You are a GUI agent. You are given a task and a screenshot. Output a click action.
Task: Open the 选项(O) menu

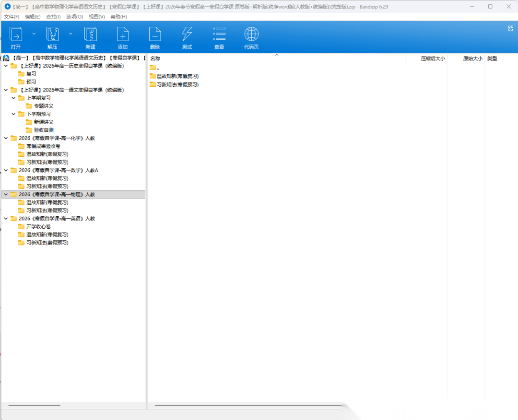click(x=74, y=17)
